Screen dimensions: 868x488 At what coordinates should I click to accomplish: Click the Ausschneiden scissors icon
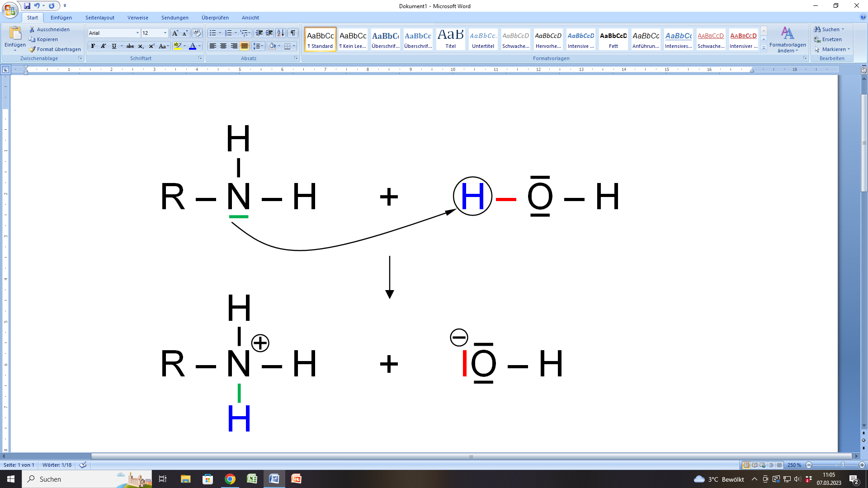click(x=33, y=29)
